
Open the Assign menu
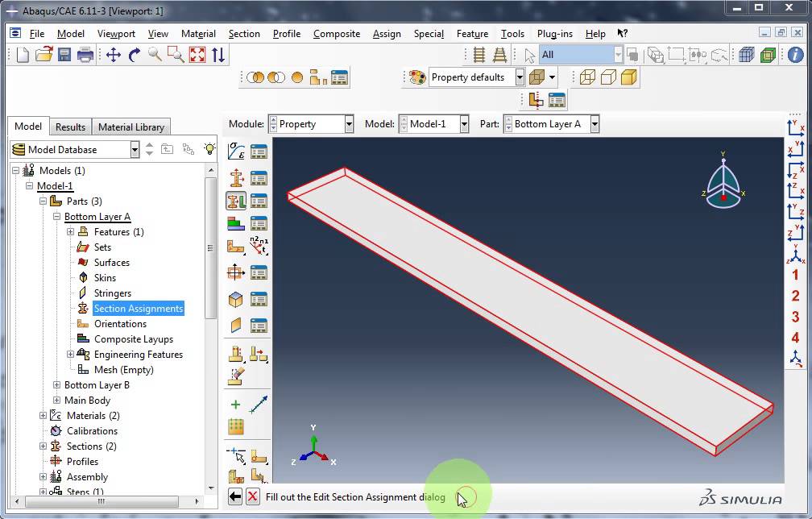pyautogui.click(x=387, y=34)
